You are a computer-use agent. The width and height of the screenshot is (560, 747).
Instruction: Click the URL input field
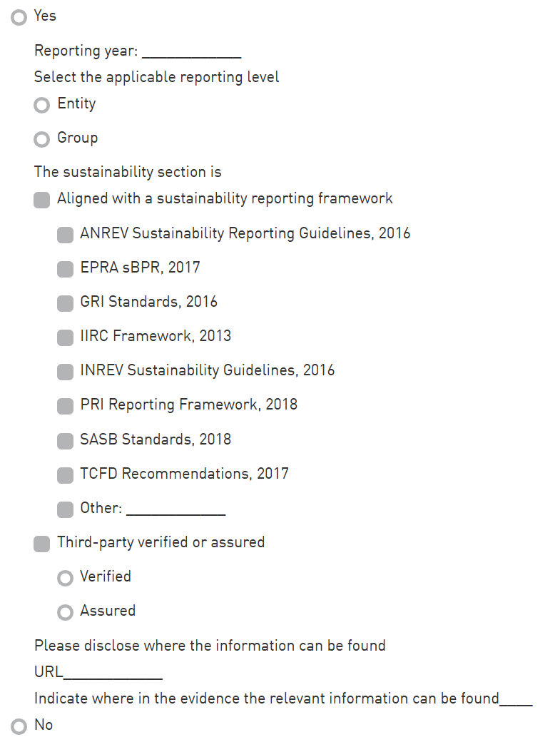tap(113, 673)
